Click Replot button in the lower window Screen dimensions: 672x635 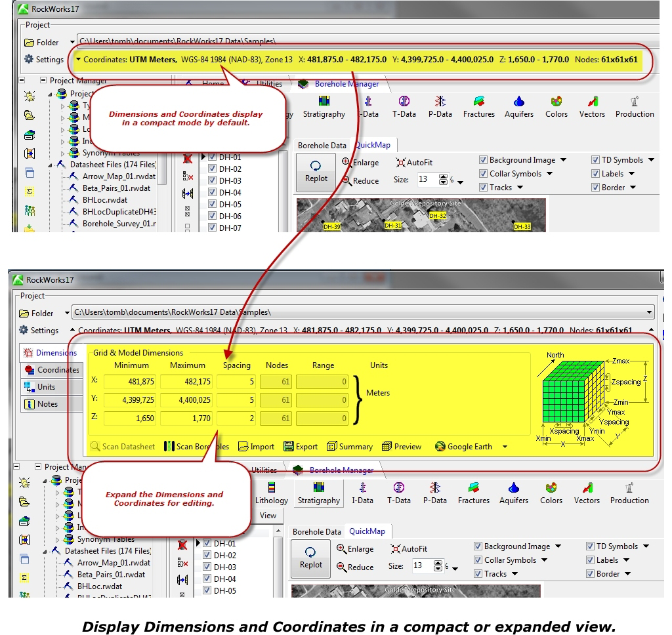click(310, 559)
